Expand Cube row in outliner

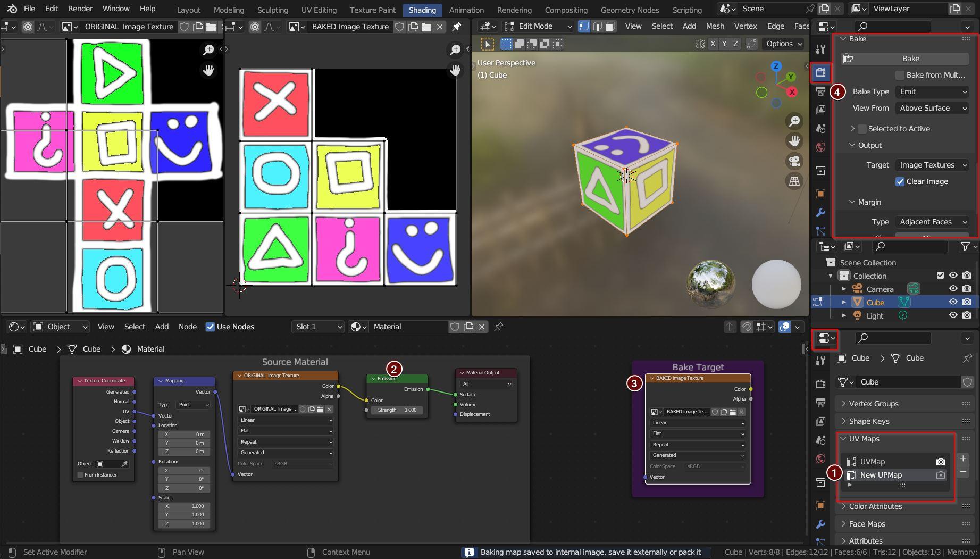pyautogui.click(x=844, y=302)
